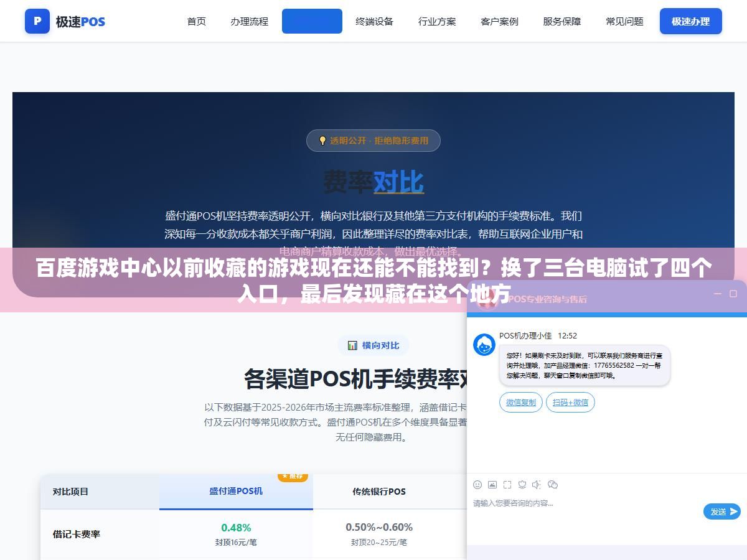Screen dimensions: 747x560
Task: Click the agent name POS机办理小佳
Action: tap(525, 335)
